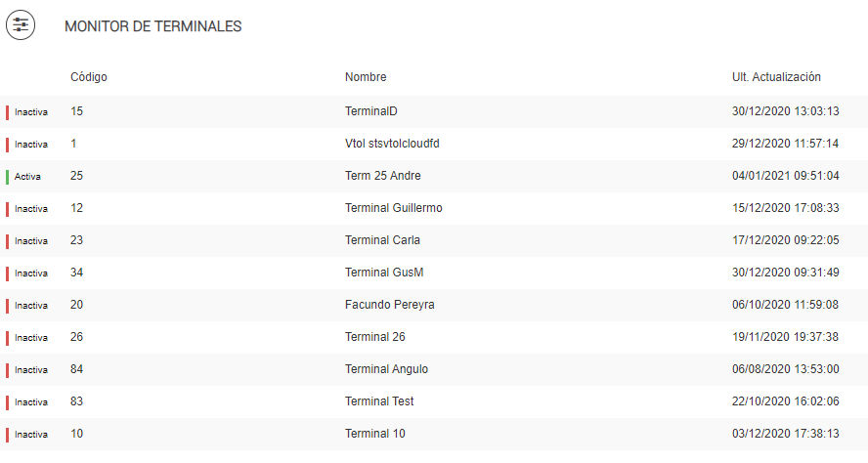Click the Monitor de Terminales page title
Image resolution: width=868 pixels, height=463 pixels.
152,26
